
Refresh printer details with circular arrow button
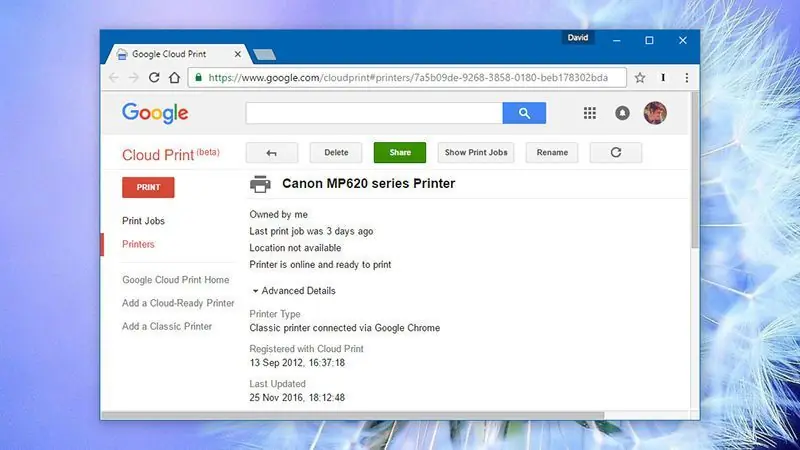pyautogui.click(x=616, y=153)
